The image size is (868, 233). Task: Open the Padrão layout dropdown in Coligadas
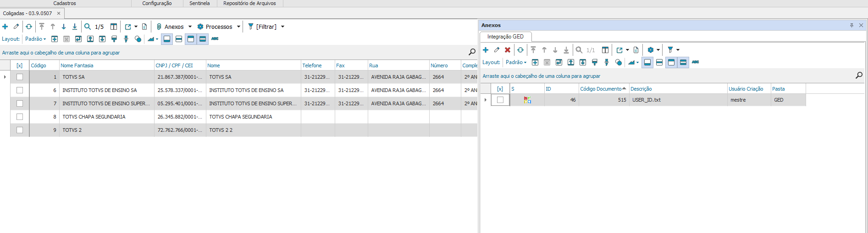pyautogui.click(x=36, y=39)
